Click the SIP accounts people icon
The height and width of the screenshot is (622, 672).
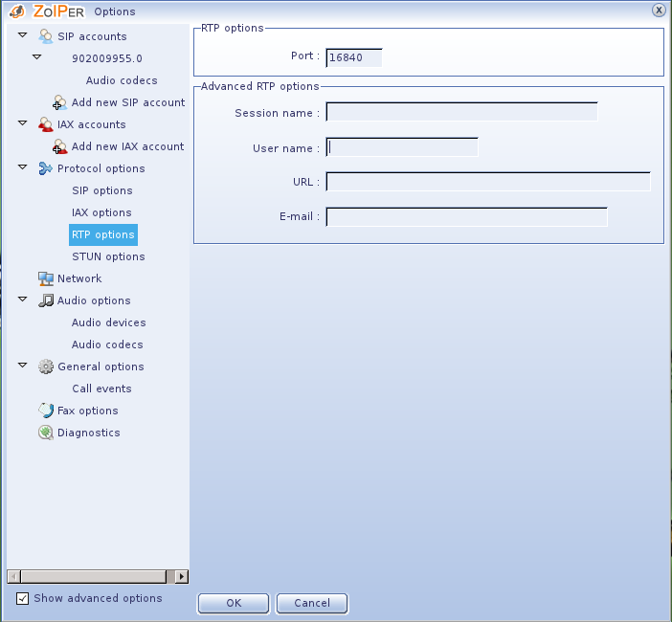pyautogui.click(x=46, y=36)
